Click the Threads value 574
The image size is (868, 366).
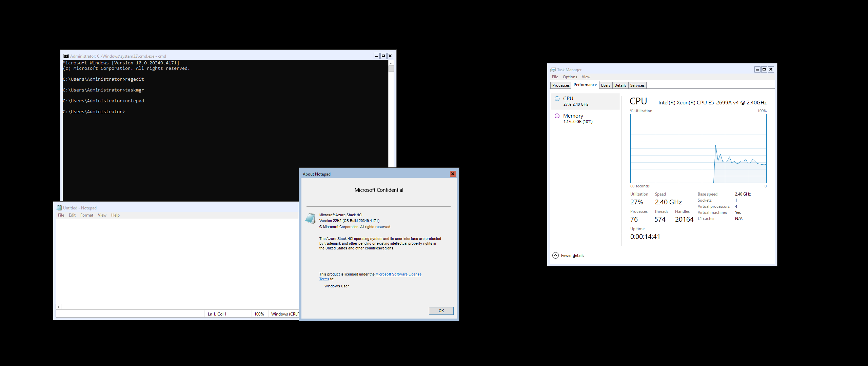pyautogui.click(x=660, y=219)
